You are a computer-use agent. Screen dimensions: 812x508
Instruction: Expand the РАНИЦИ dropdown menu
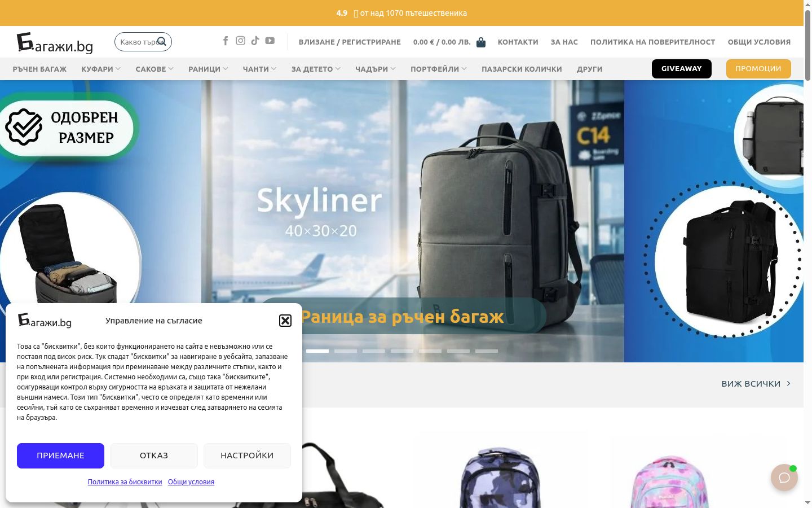[x=208, y=69]
